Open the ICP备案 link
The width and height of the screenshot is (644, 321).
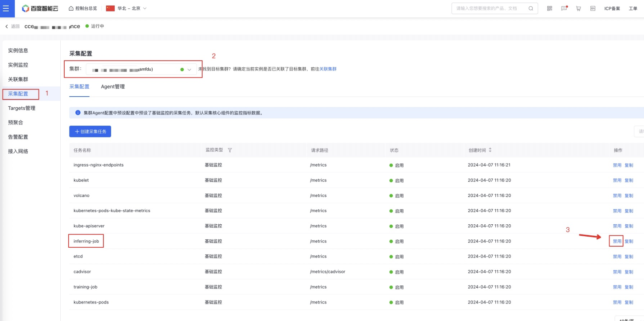(612, 8)
